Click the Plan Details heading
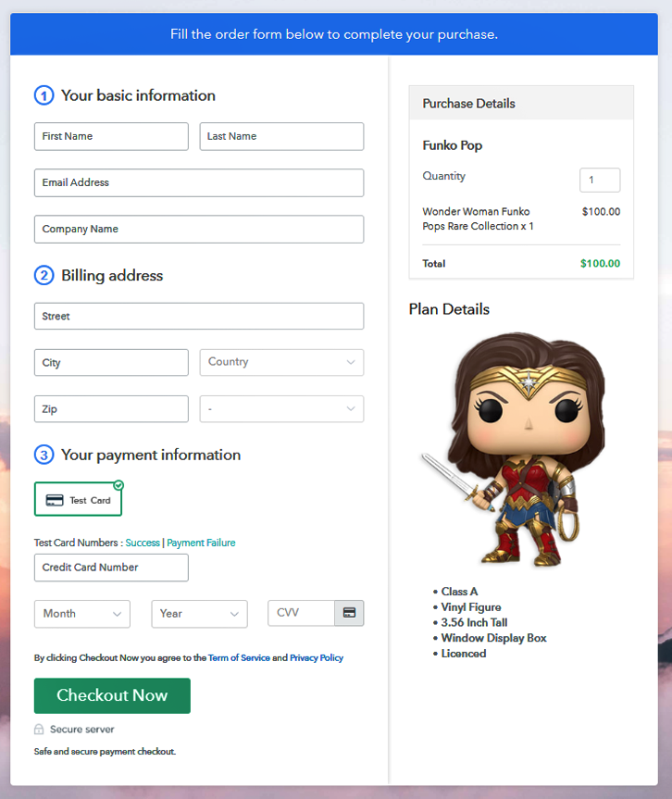The width and height of the screenshot is (672, 799). (449, 309)
